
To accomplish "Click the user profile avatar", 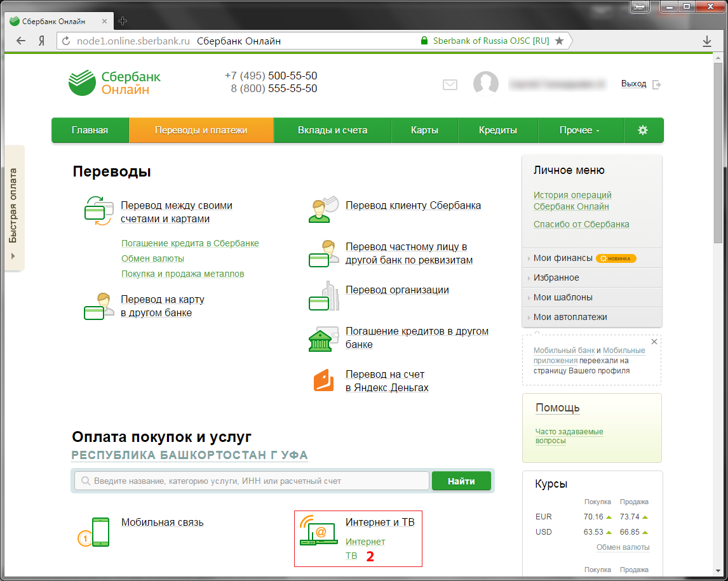I will point(485,84).
